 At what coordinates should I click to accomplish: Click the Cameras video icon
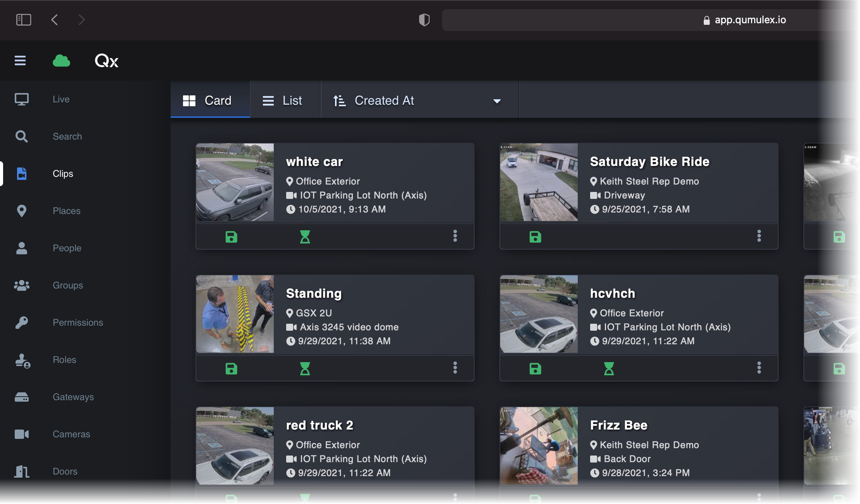tap(22, 434)
